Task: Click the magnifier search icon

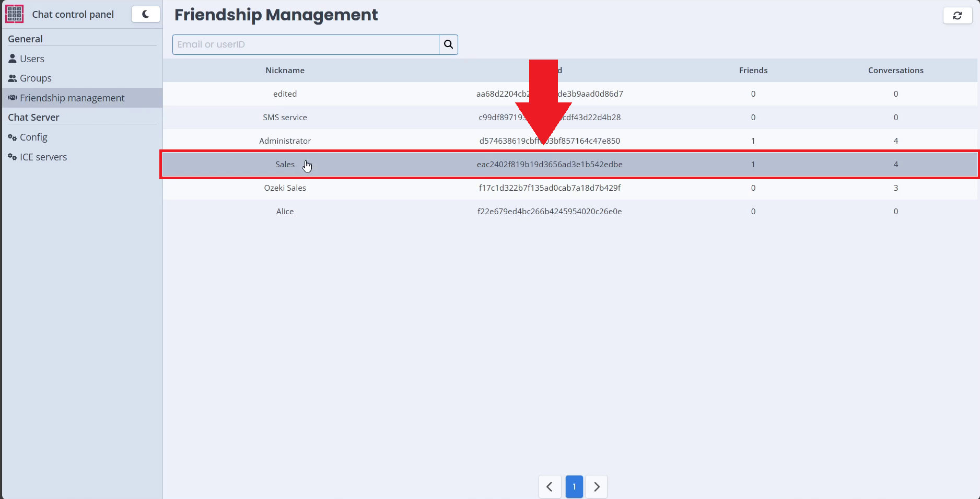Action: pyautogui.click(x=448, y=44)
